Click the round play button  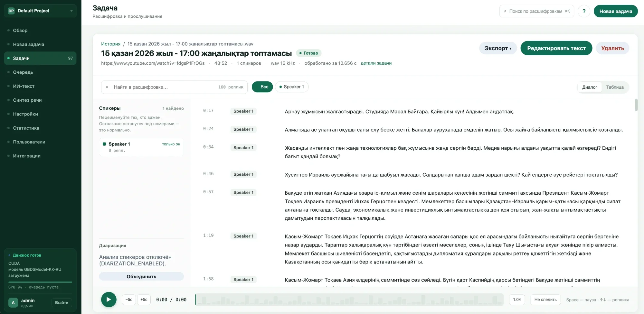point(109,300)
